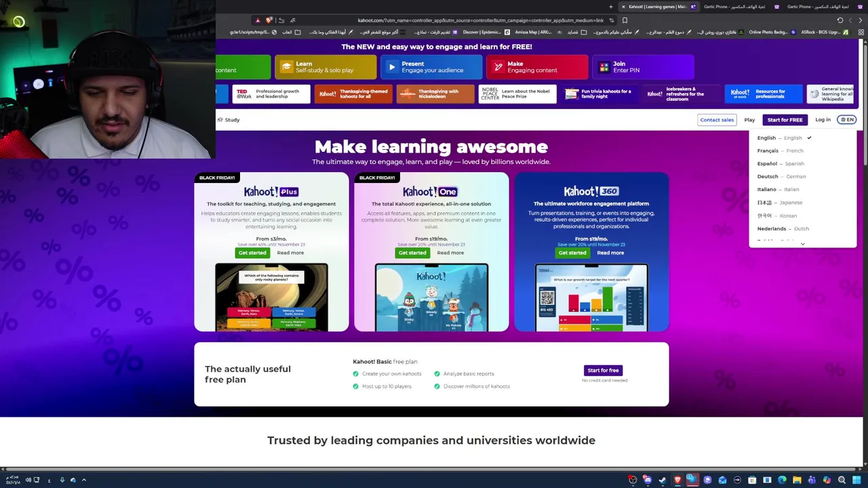Screen dimensions: 868x488
Task: Open Nobel Peace Prize card
Action: pos(517,94)
